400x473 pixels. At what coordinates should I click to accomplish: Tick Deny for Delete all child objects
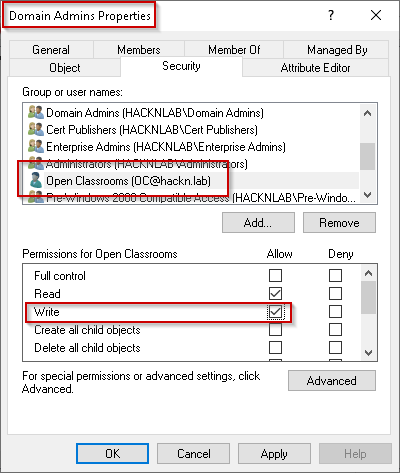pyautogui.click(x=335, y=348)
